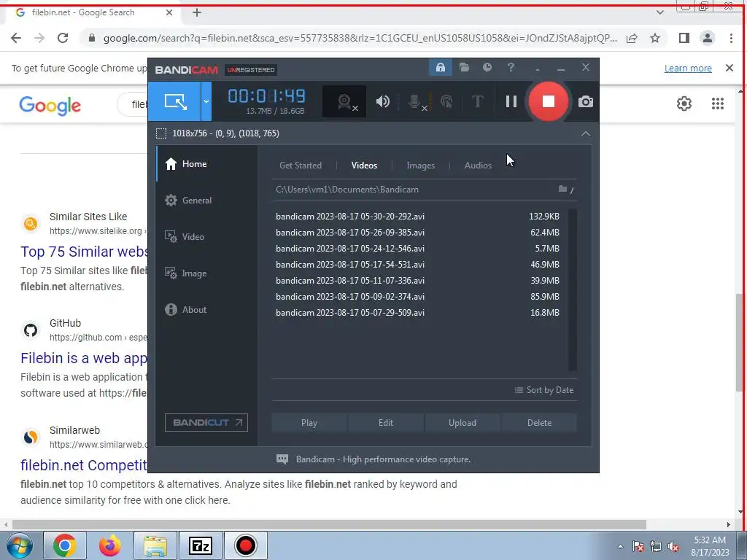The height and width of the screenshot is (560, 747).
Task: Select bandicam 2023-08-17 05-26-09-385.avi
Action: pyautogui.click(x=417, y=233)
